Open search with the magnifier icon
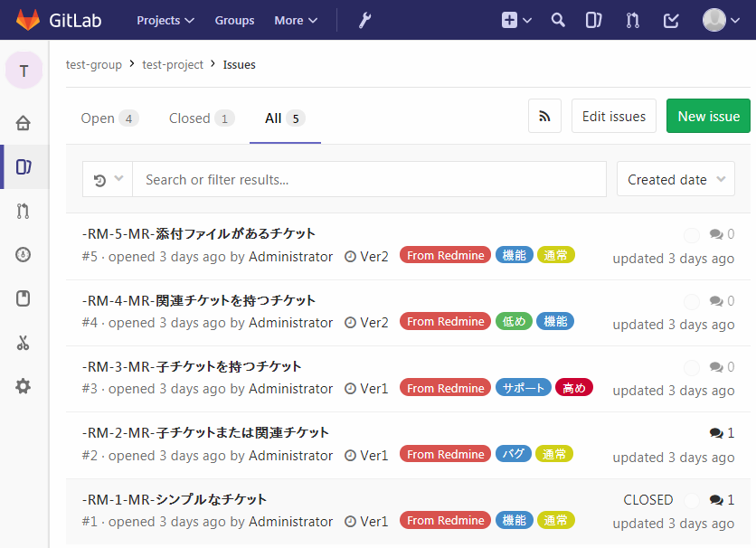The image size is (756, 548). click(x=557, y=18)
